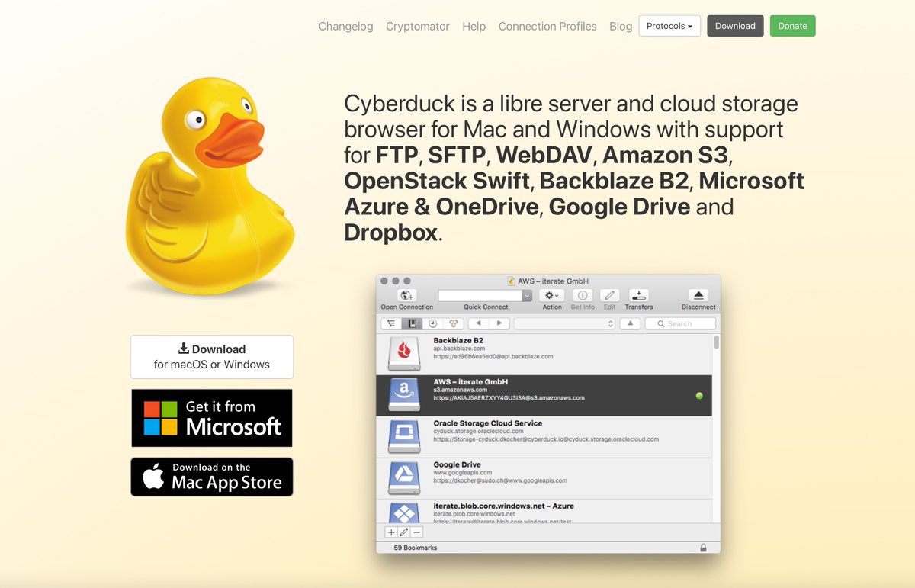Open the Protocols dropdown
The image size is (915, 588).
pyautogui.click(x=669, y=25)
